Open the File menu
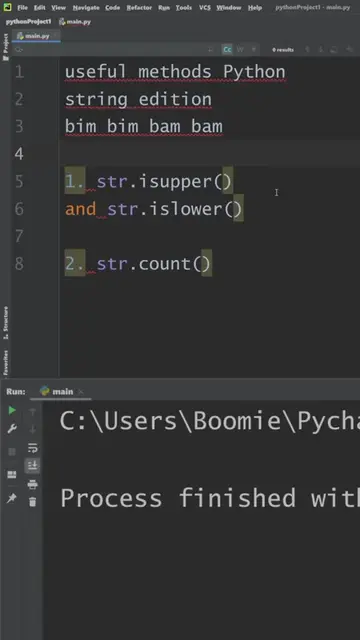The height and width of the screenshot is (640, 360). click(x=22, y=8)
